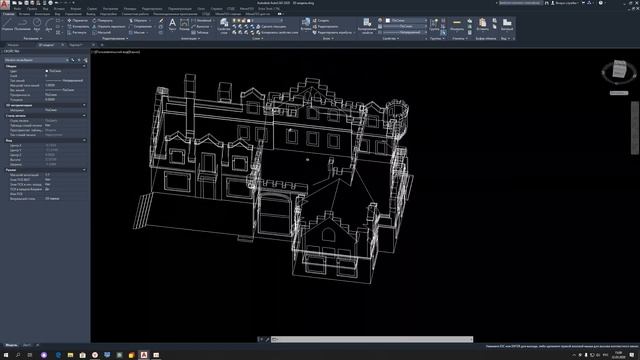Click Save in the quick access toolbar

coord(27,3)
